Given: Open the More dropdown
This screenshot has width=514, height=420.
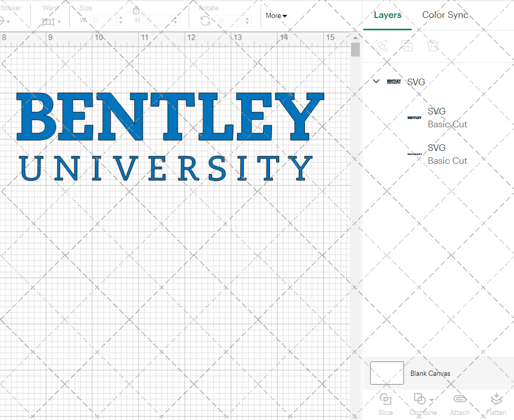Looking at the screenshot, I should [x=276, y=16].
